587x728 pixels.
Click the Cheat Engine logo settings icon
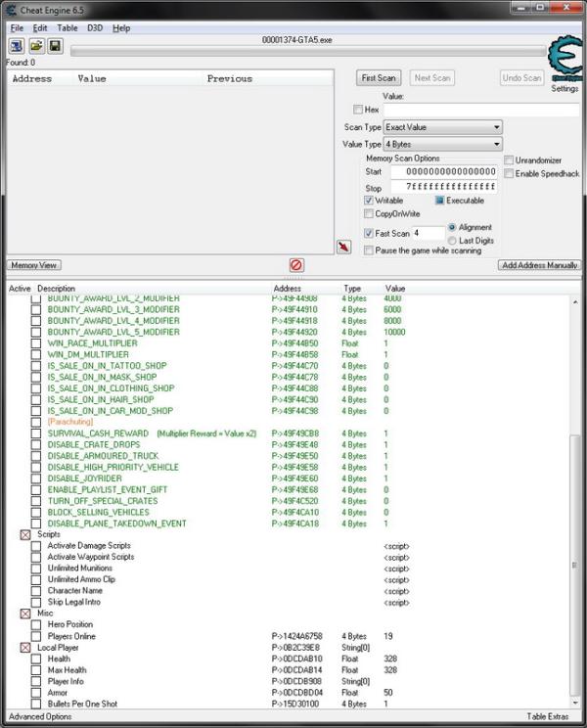coord(564,59)
